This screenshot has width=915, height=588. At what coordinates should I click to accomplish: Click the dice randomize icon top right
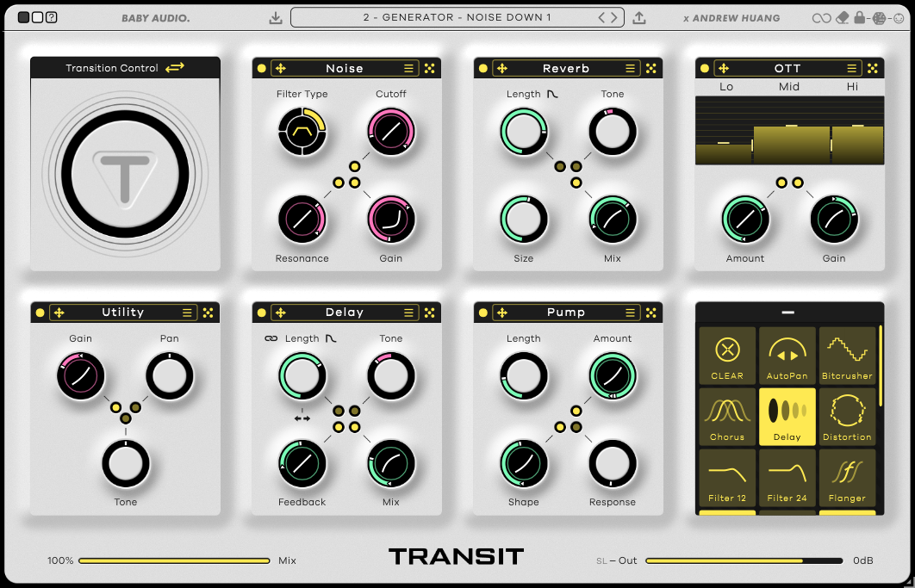pyautogui.click(x=881, y=17)
